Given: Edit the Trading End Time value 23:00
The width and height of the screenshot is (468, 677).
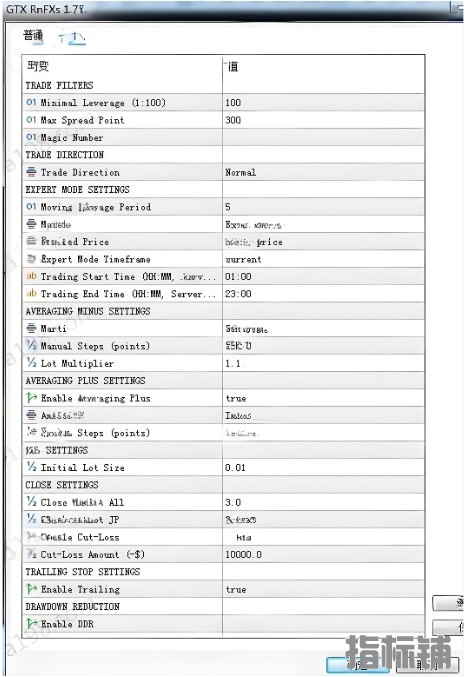Looking at the screenshot, I should pyautogui.click(x=323, y=294).
